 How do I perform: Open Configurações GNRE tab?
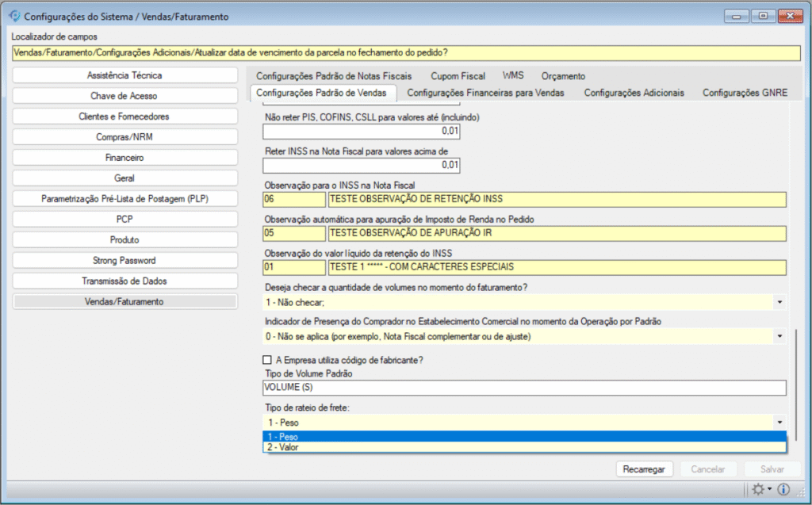[745, 93]
